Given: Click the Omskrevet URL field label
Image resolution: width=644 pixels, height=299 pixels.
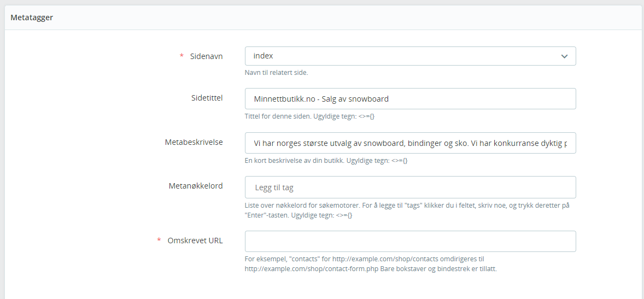Looking at the screenshot, I should [195, 241].
